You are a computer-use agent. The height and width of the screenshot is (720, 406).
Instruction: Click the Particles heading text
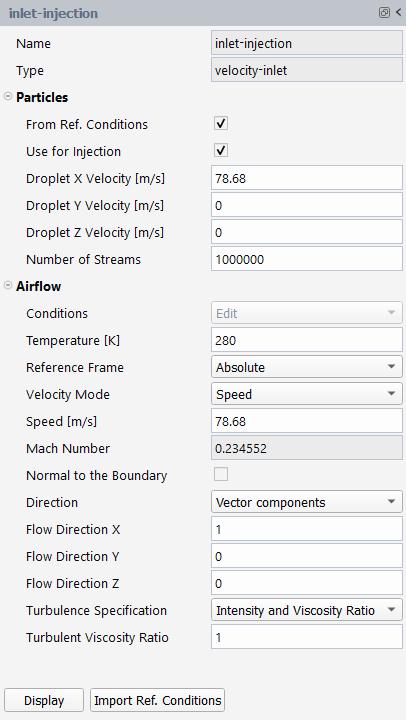coord(42,97)
